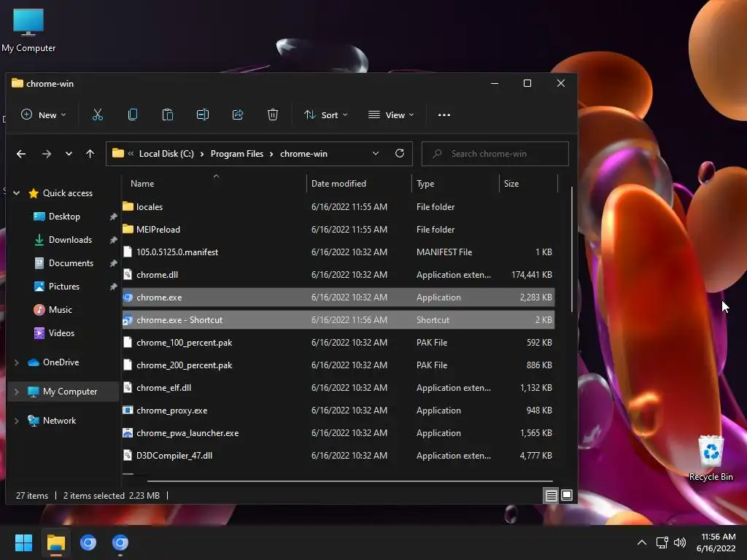Select chrome_200_percent.pak file
Image resolution: width=747 pixels, height=560 pixels.
coord(338,365)
